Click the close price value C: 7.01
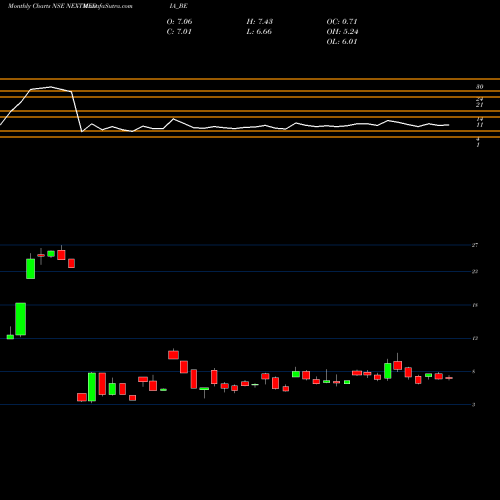This screenshot has height=500, width=500. (x=179, y=32)
